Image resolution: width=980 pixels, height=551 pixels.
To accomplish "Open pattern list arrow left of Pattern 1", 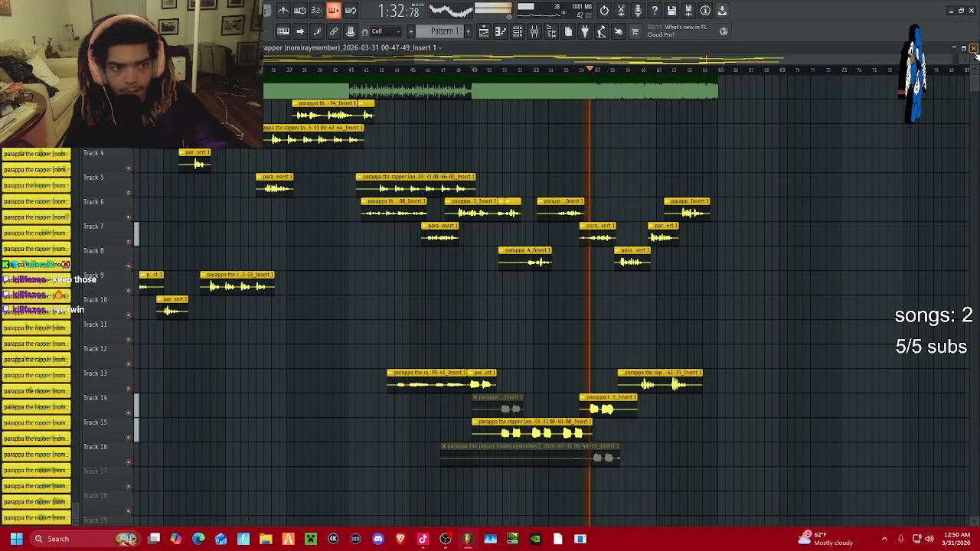I will point(410,31).
